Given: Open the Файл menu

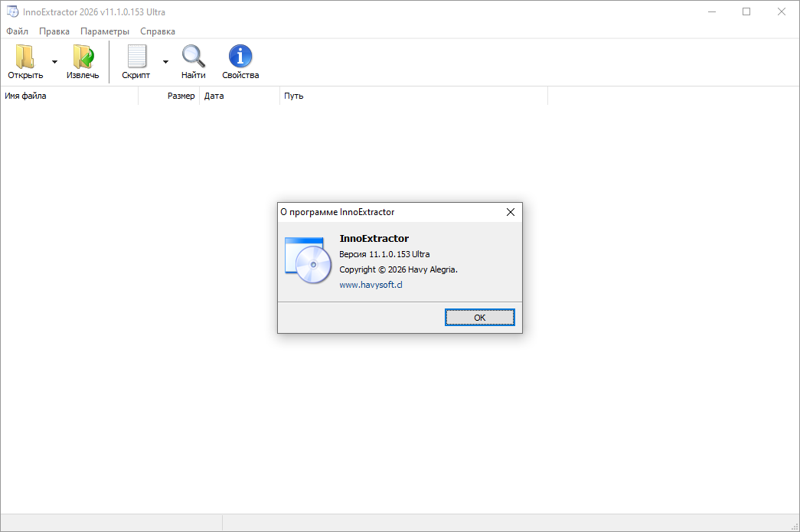Looking at the screenshot, I should tap(17, 31).
